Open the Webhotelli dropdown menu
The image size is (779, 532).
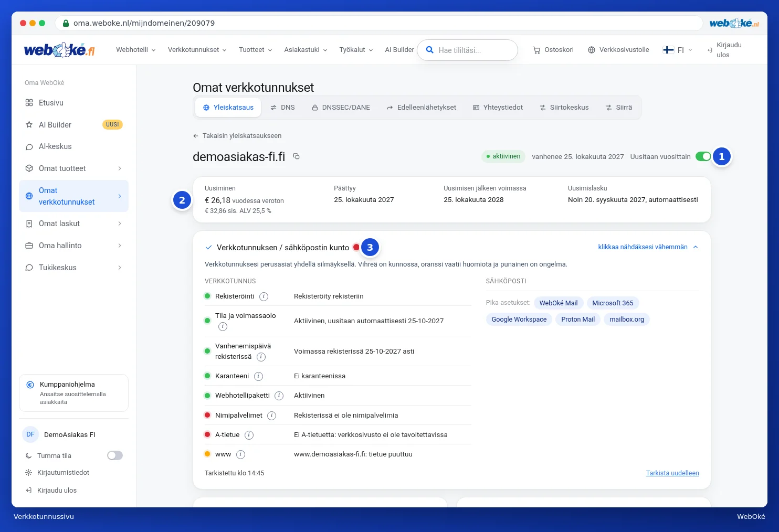[x=136, y=50]
